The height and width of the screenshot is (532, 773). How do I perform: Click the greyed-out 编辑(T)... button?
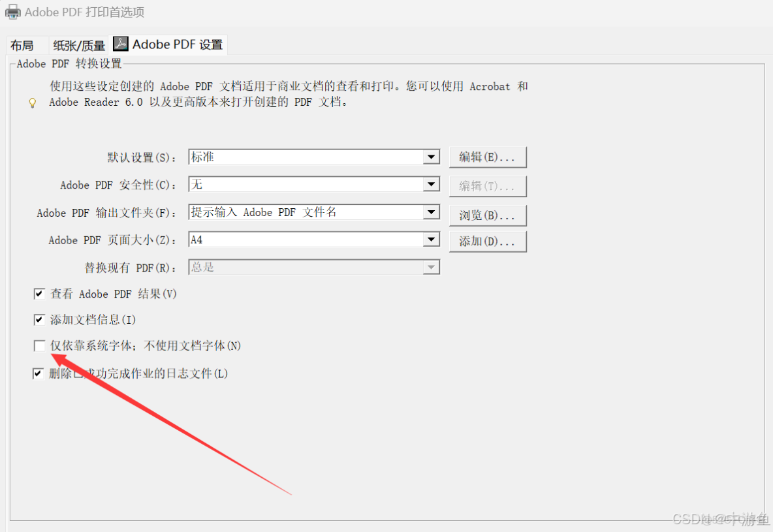(x=488, y=187)
